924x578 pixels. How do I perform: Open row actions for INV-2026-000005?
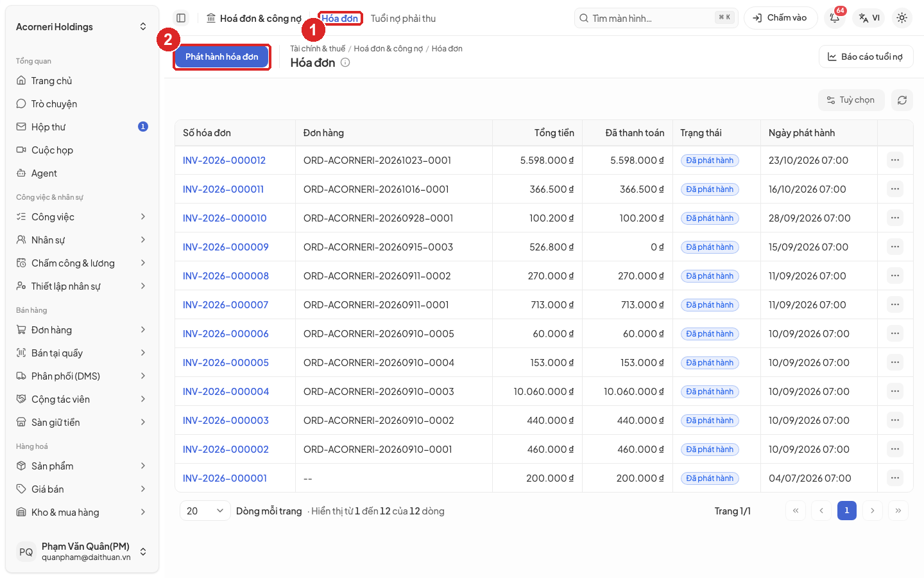[895, 362]
